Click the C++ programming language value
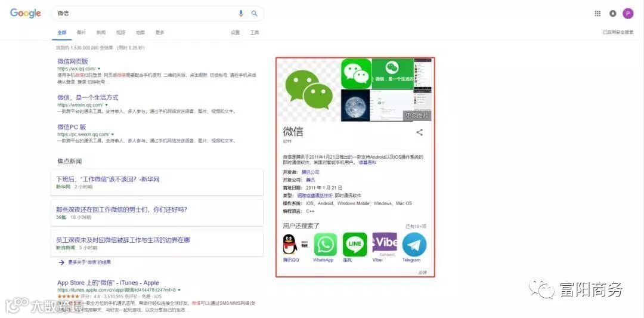The width and height of the screenshot is (644, 318). point(310,211)
